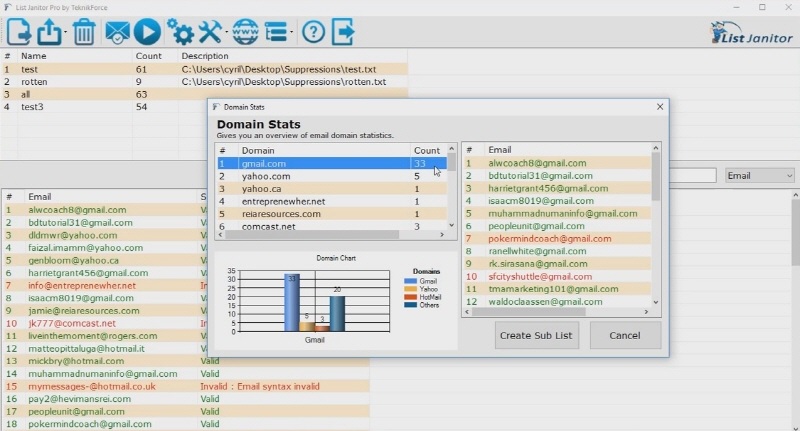The height and width of the screenshot is (431, 800).
Task: Select pokermindcoach@gmail.com in Domain Stats list
Action: coord(549,239)
